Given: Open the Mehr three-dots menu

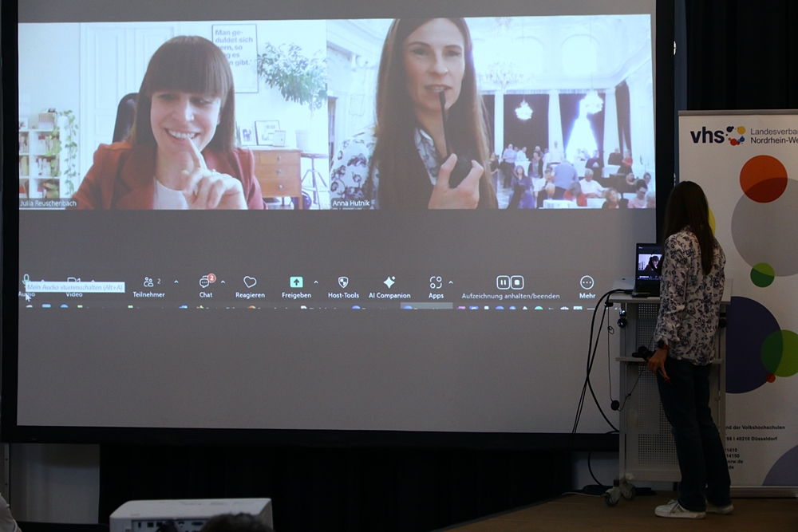Looking at the screenshot, I should 587,282.
